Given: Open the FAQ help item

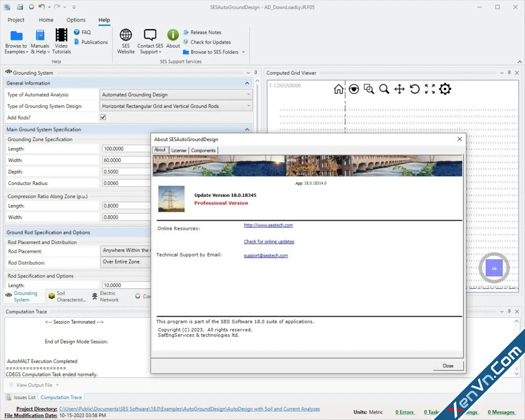Looking at the screenshot, I should [x=83, y=32].
